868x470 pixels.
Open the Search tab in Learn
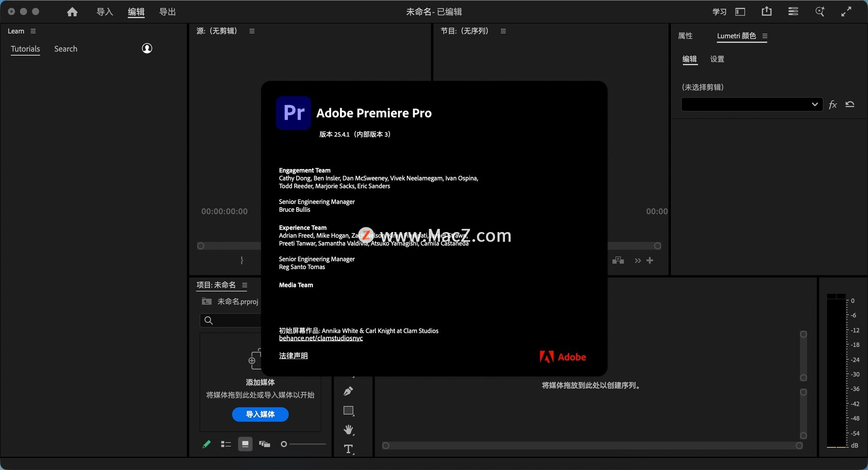(x=66, y=49)
